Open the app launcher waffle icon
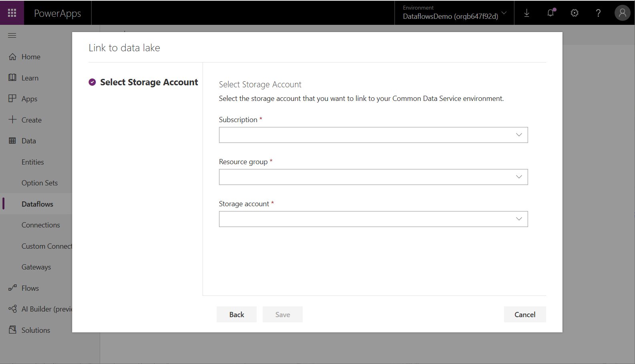Viewport: 635px width, 364px height. point(12,13)
